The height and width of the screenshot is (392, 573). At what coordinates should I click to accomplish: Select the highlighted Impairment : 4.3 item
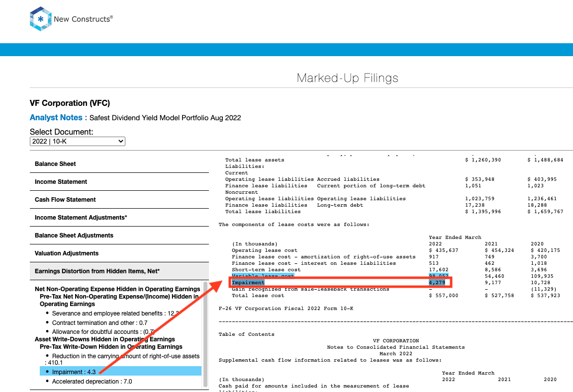pos(120,372)
